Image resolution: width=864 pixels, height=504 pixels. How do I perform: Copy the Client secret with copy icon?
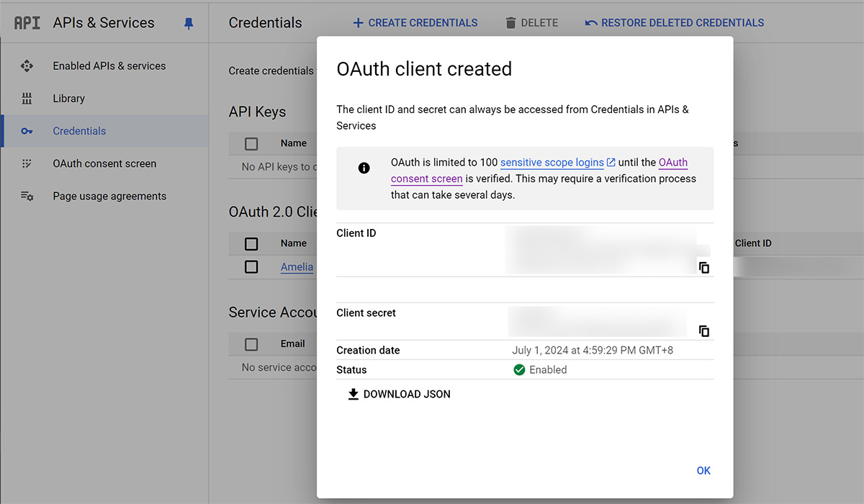[x=703, y=331]
